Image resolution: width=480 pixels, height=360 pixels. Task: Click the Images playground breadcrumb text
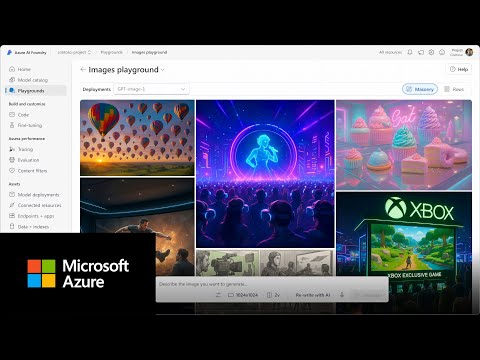(x=149, y=52)
